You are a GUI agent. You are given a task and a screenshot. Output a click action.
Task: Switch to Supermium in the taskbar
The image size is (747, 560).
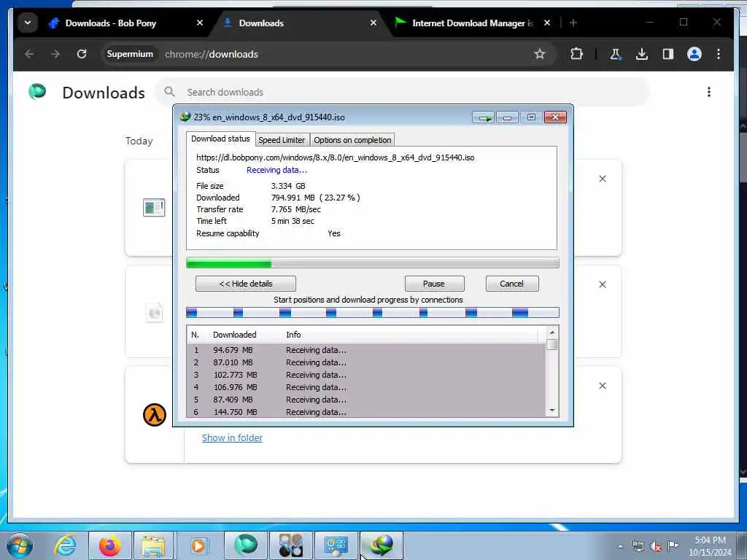point(245,545)
